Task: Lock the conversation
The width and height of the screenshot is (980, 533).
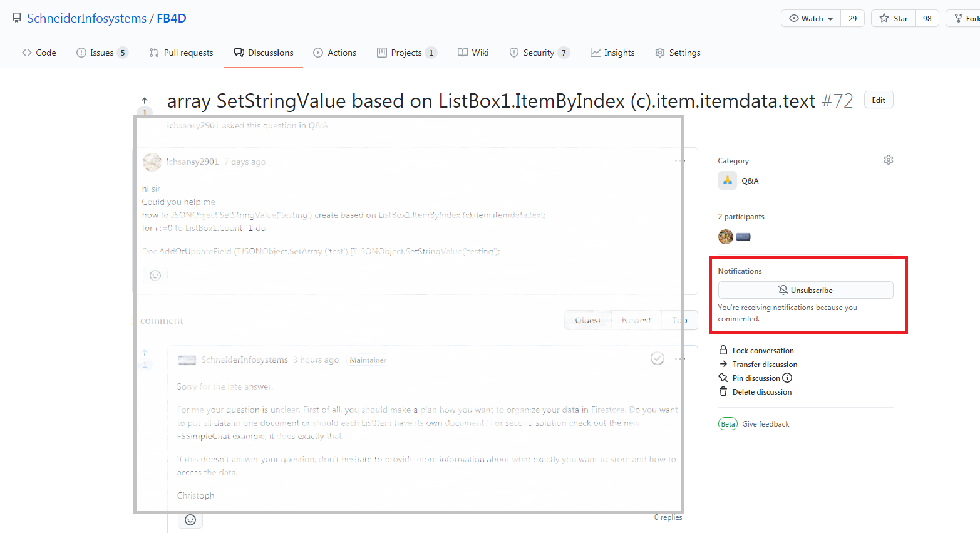Action: click(x=756, y=351)
